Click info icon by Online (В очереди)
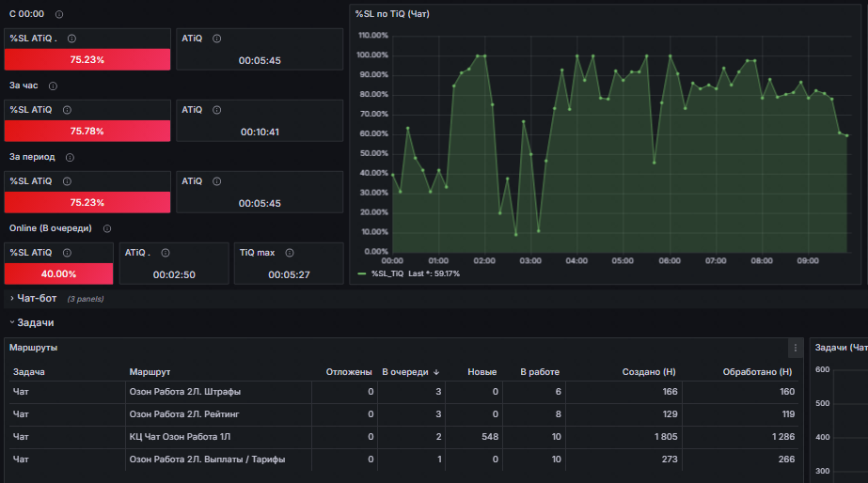This screenshot has width=868, height=483. click(x=107, y=228)
